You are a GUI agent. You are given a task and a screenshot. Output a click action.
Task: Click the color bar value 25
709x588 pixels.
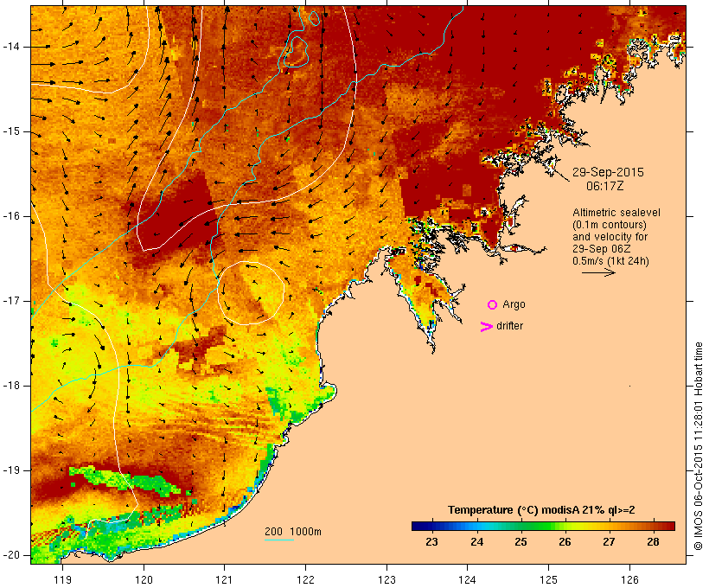pyautogui.click(x=521, y=542)
